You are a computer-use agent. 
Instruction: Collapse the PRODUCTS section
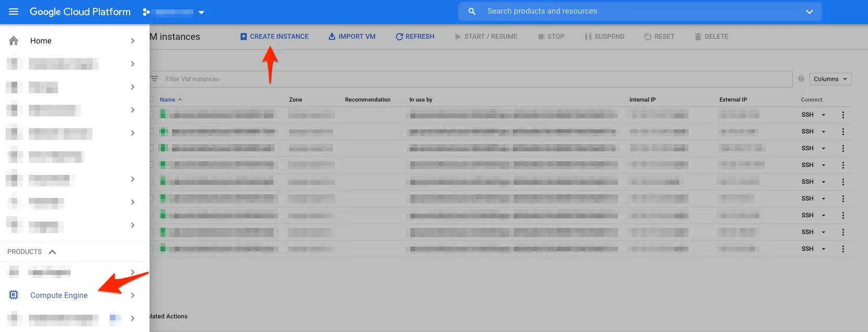click(52, 252)
